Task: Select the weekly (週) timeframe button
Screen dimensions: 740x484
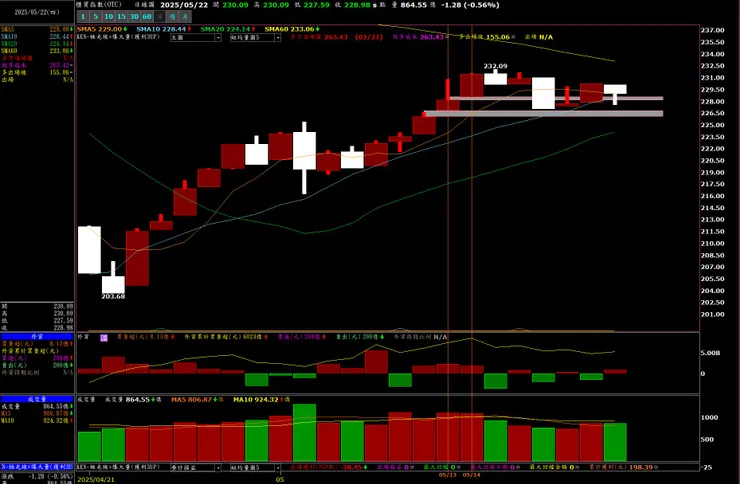Action: tap(172, 17)
